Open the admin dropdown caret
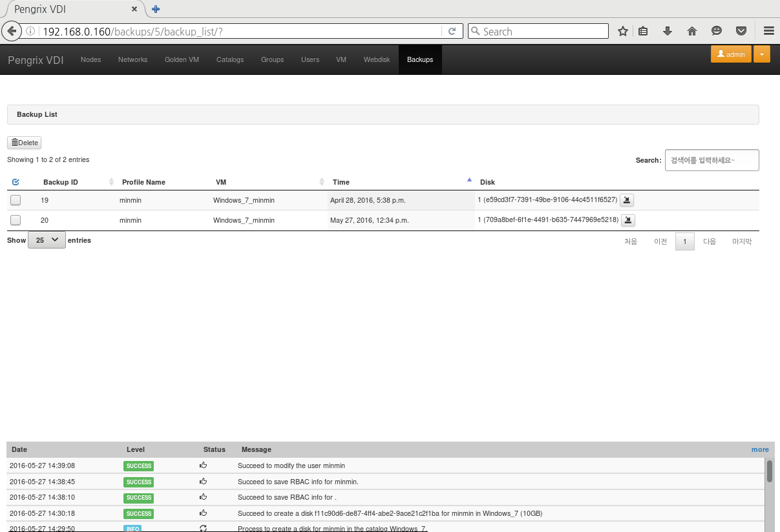This screenshot has height=532, width=780. (x=762, y=54)
